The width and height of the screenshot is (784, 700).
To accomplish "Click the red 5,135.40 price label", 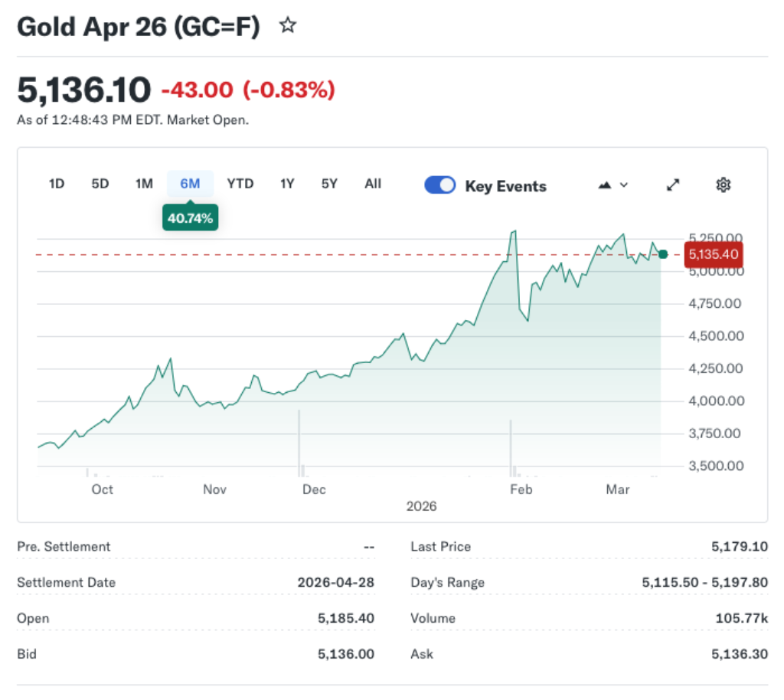I will point(713,254).
